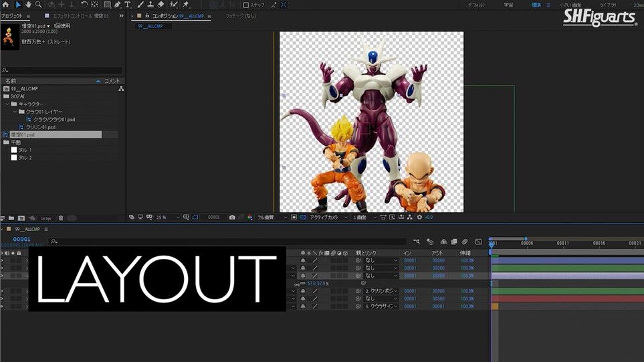The height and width of the screenshot is (362, 644).
Task: Select the デフォルト workspace
Action: 477,5
